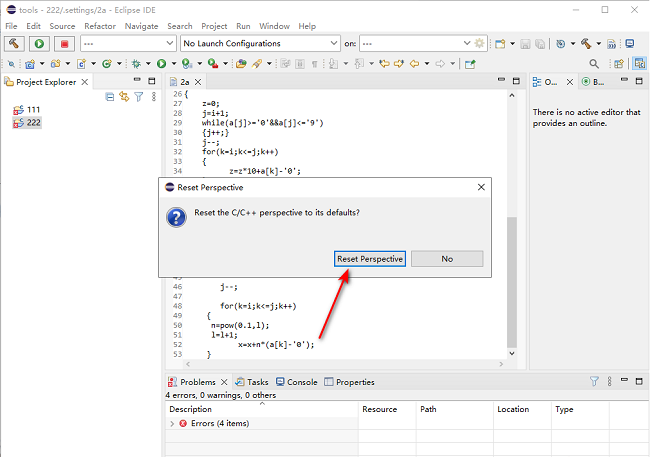Click the search magnifier icon in toolbar

pyautogui.click(x=594, y=63)
